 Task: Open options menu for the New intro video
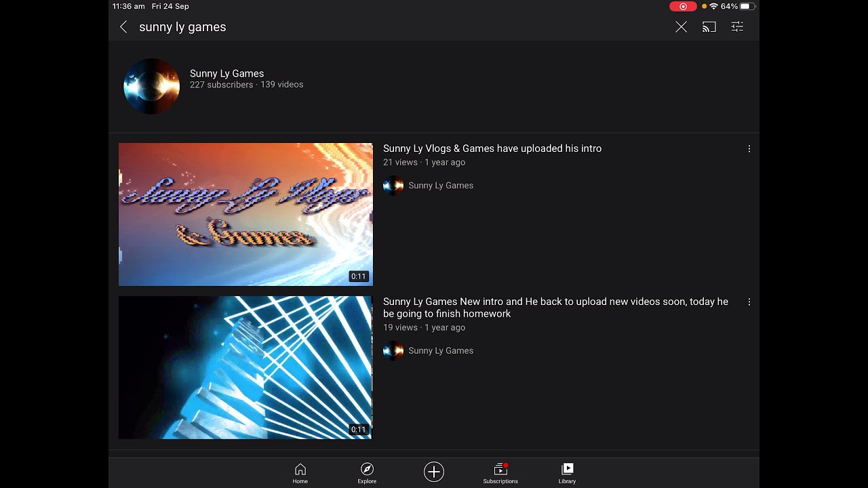pyautogui.click(x=749, y=302)
